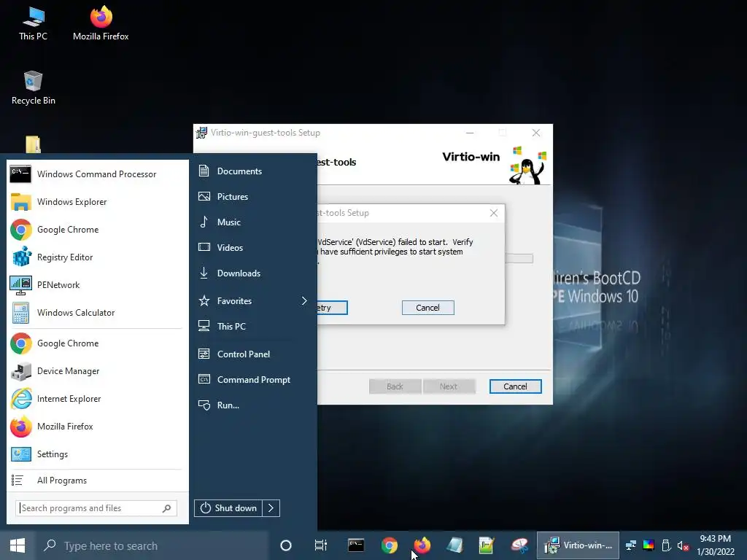Open Mozilla Firefox in Start menu list
Viewport: 747px width, 560px height.
pyautogui.click(x=97, y=427)
